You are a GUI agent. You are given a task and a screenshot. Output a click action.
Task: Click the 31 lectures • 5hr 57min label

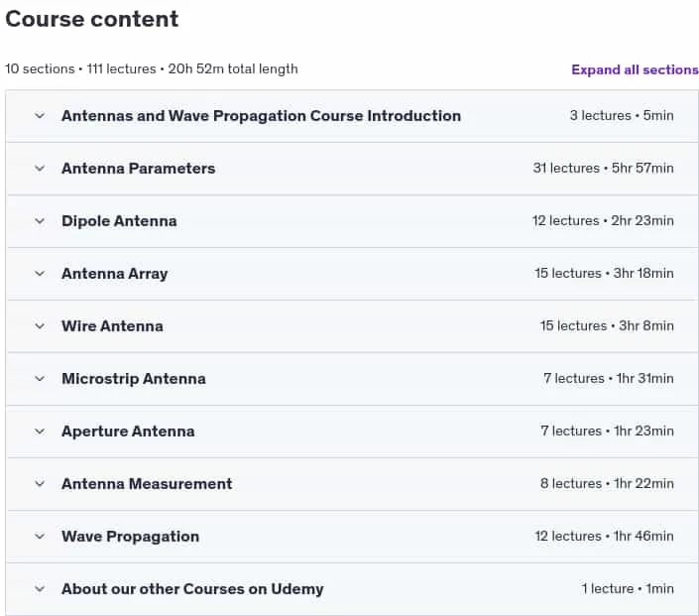(x=603, y=169)
